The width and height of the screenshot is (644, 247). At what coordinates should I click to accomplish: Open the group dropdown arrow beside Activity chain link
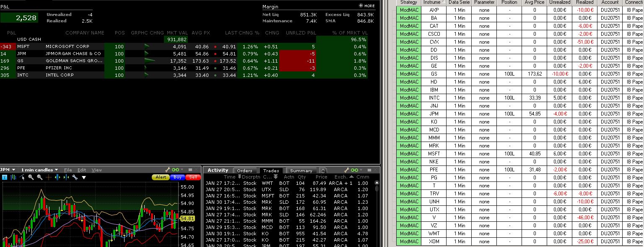(x=361, y=170)
